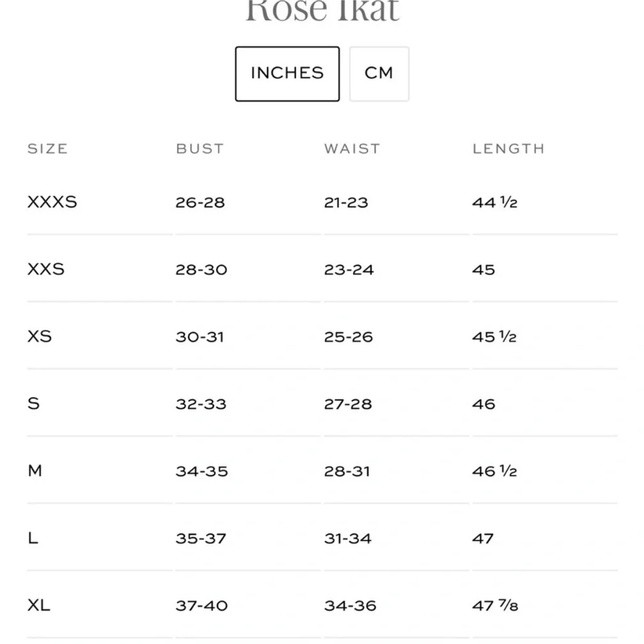This screenshot has width=644, height=644.
Task: Click bust value 34-35
Action: pyautogui.click(x=202, y=471)
